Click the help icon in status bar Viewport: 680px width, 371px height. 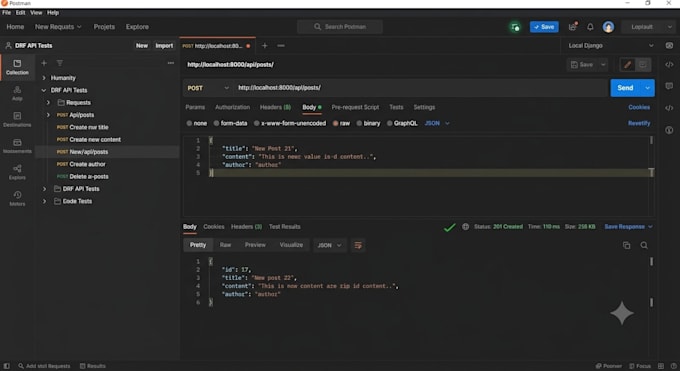pos(673,366)
